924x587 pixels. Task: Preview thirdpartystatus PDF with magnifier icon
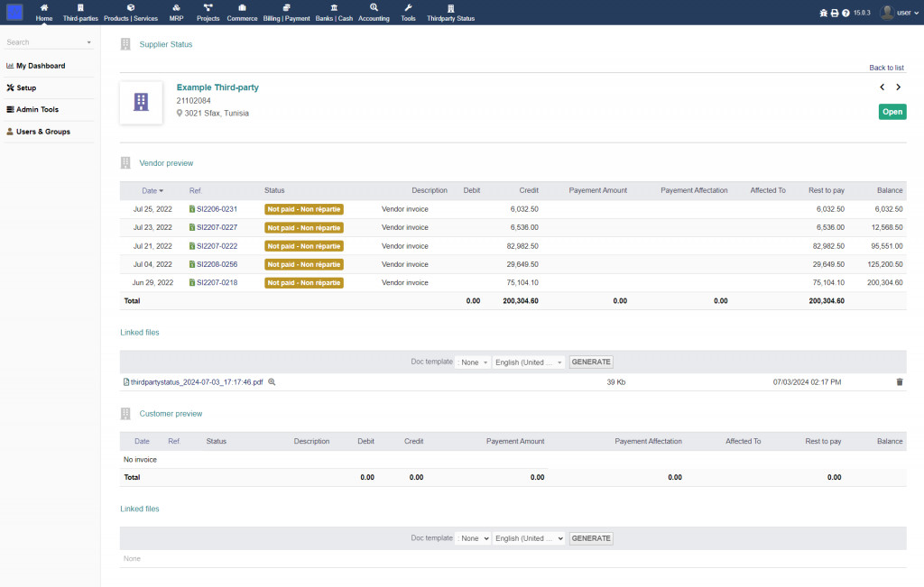point(272,382)
